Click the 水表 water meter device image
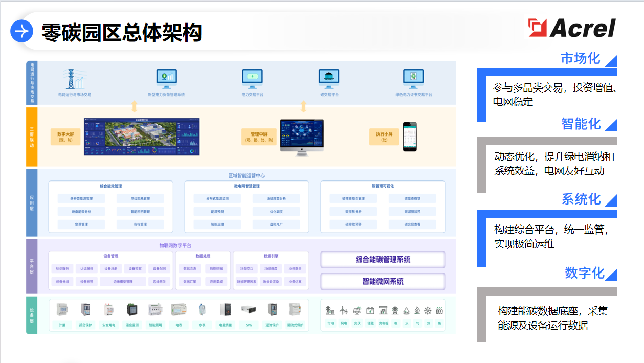 pyautogui.click(x=202, y=310)
